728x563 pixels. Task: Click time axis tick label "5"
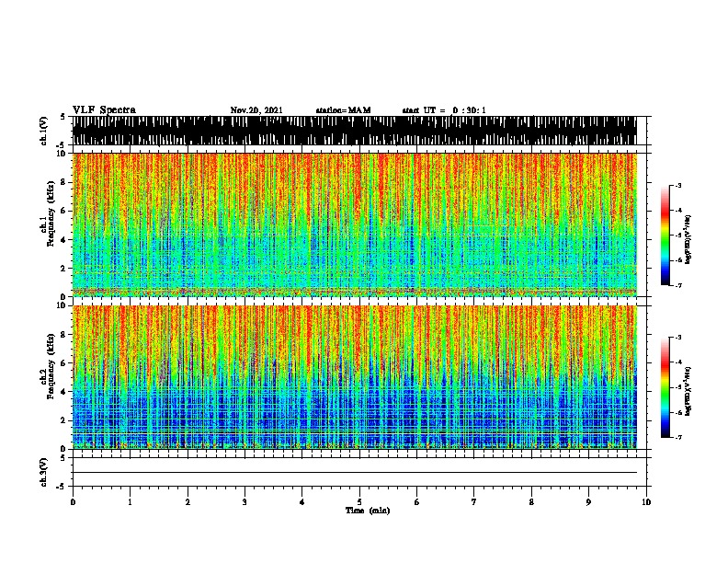pos(359,502)
